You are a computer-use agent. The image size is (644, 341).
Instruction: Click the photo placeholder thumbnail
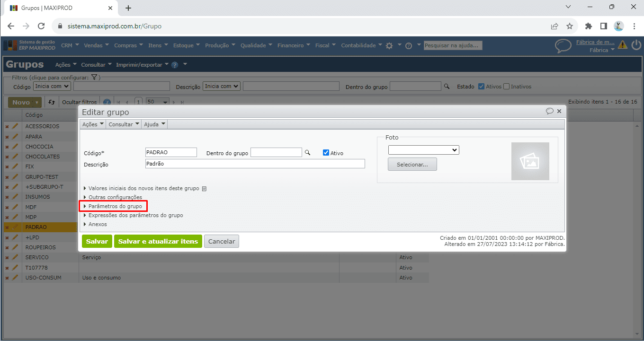530,161
